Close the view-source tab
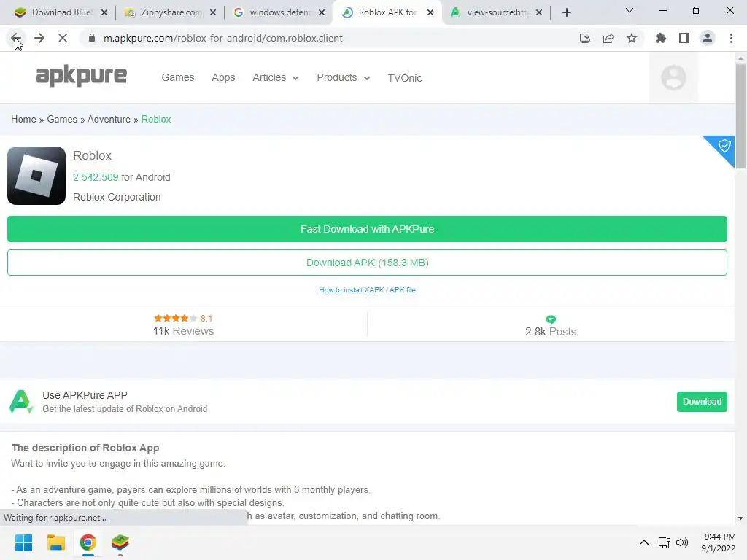This screenshot has height=560, width=747. click(x=539, y=12)
